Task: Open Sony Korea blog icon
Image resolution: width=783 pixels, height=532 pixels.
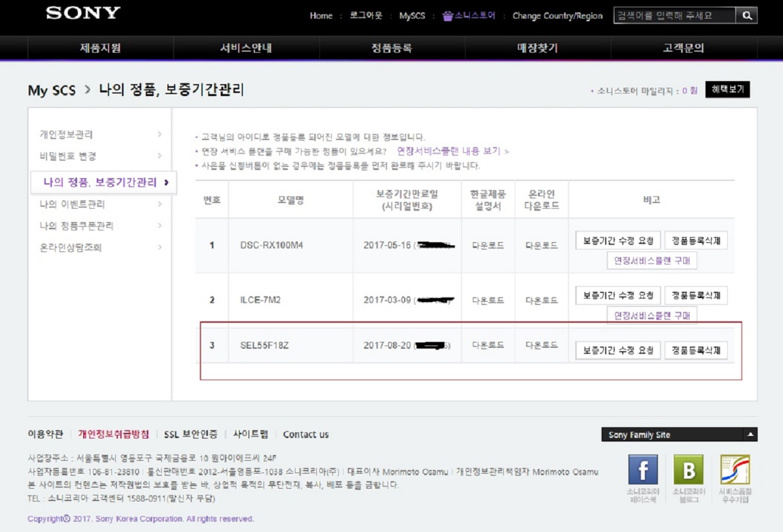Action: [688, 470]
